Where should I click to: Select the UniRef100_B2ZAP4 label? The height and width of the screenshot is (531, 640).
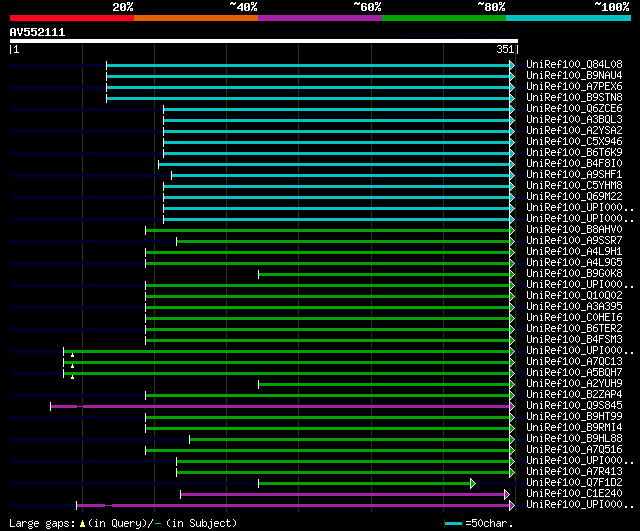574,395
